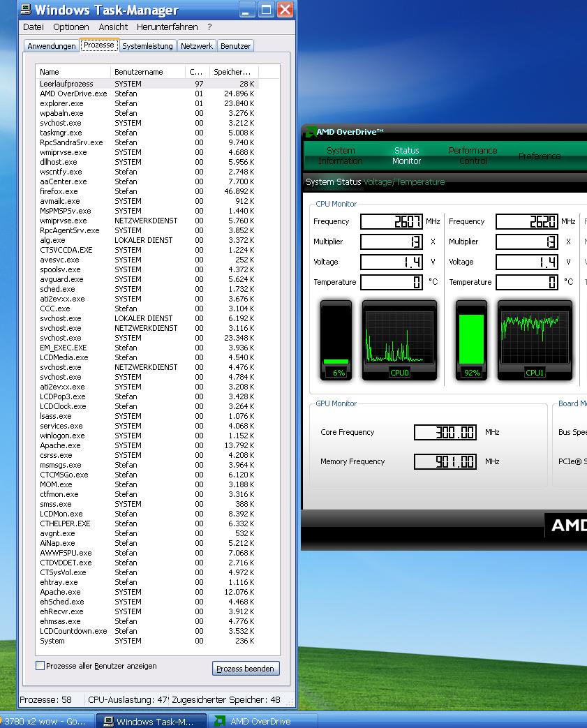Open the Ansicht menu
The height and width of the screenshot is (728, 587).
coord(113,27)
